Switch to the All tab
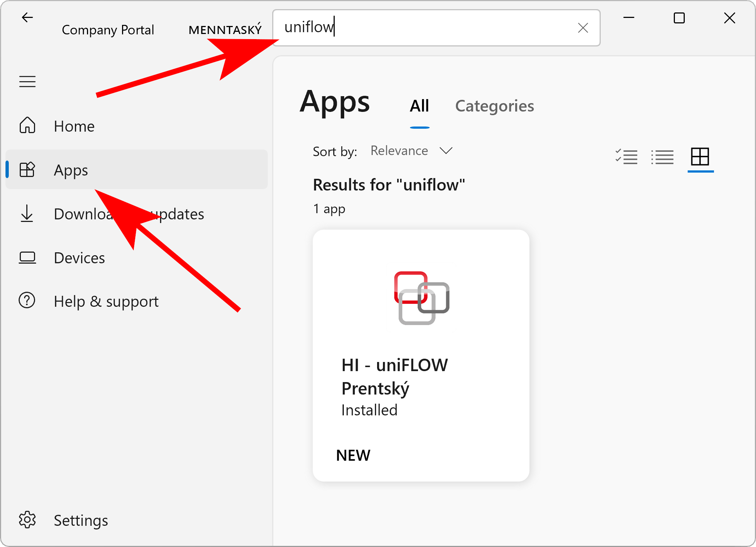The height and width of the screenshot is (547, 756). (419, 106)
